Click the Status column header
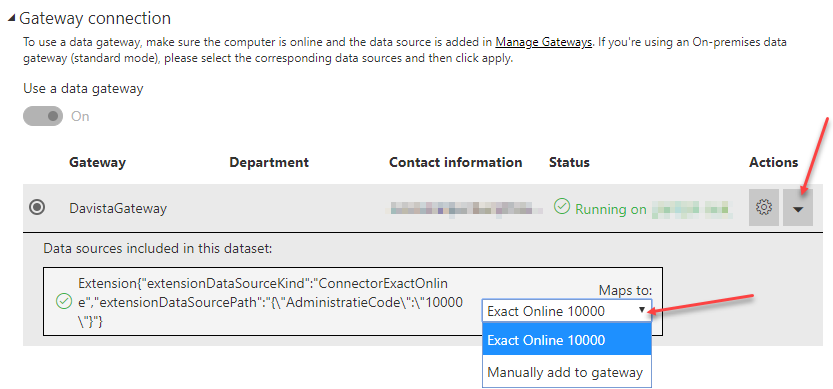This screenshot has height=389, width=833. [569, 162]
